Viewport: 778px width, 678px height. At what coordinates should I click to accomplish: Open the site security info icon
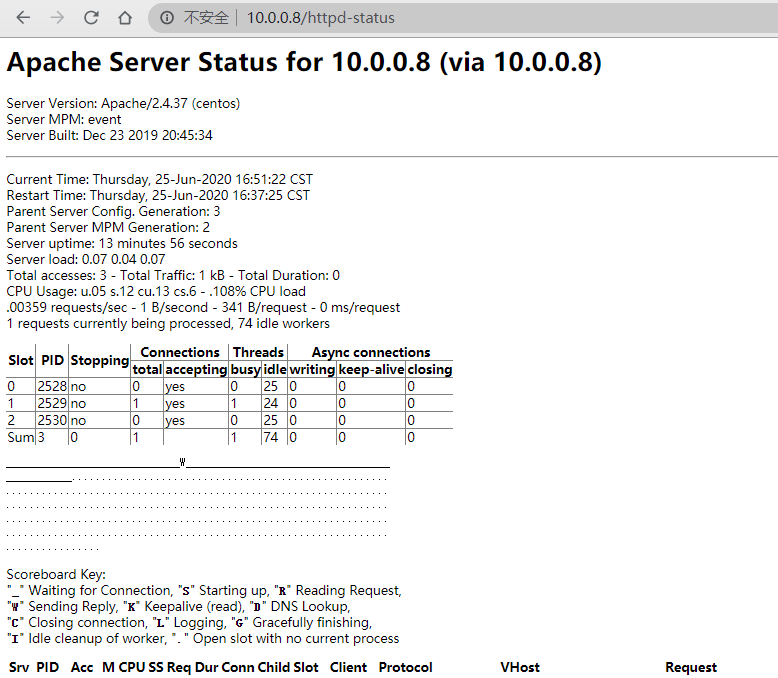167,18
